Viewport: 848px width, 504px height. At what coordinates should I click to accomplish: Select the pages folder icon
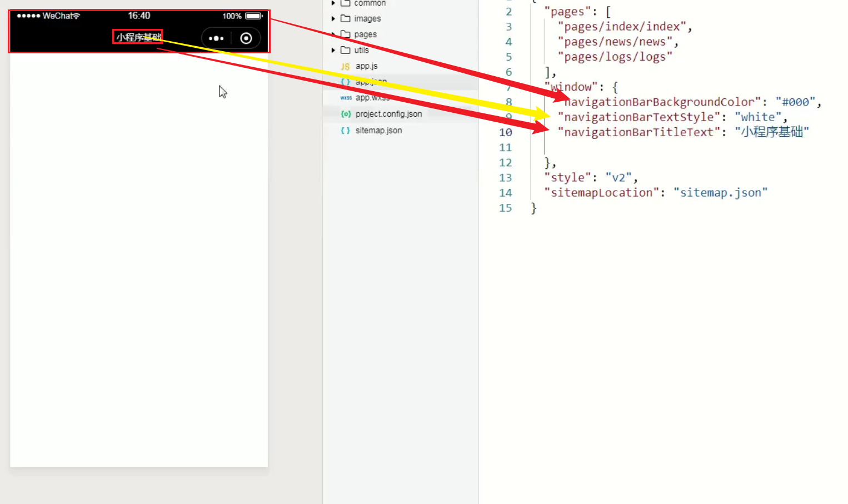click(x=345, y=34)
